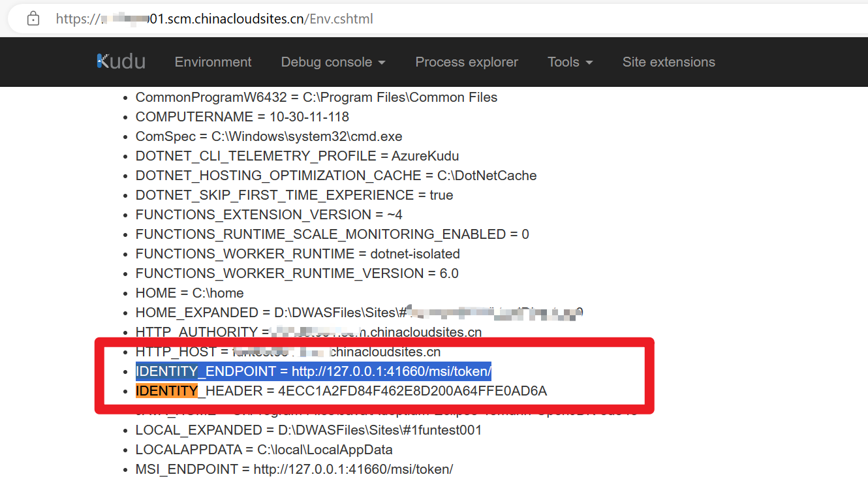Click the site security lock icon
The width and height of the screenshot is (868, 481).
[x=33, y=19]
